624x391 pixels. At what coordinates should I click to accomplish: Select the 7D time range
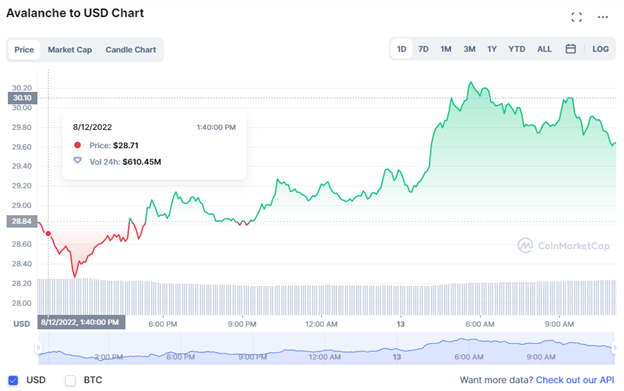coord(423,49)
